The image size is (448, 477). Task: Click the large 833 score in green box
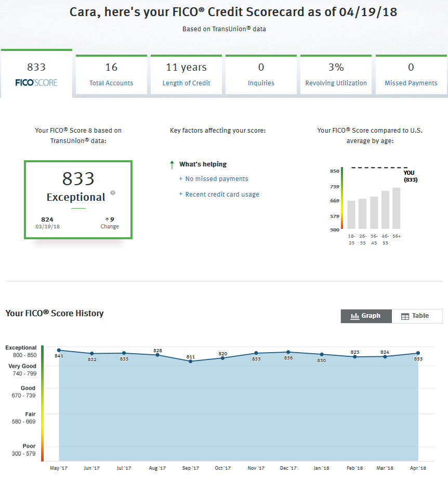(78, 178)
